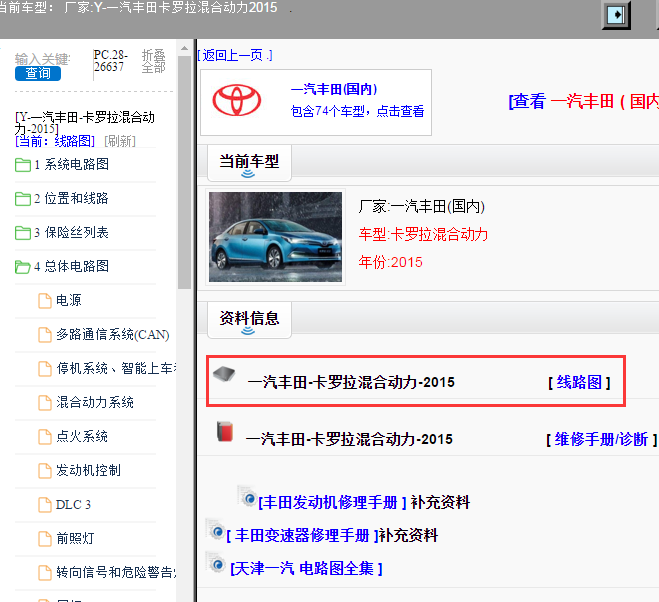
Task: Click the gray book icon beside 线路图 row
Action: [x=224, y=374]
